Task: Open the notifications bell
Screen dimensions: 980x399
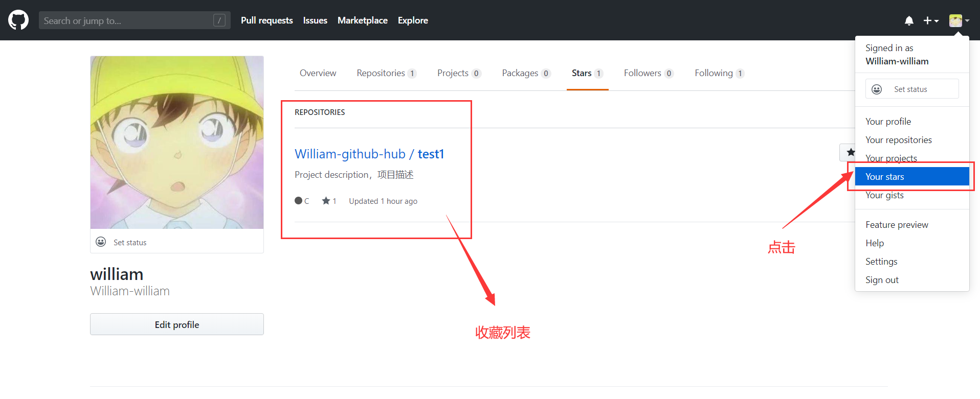Action: point(909,20)
